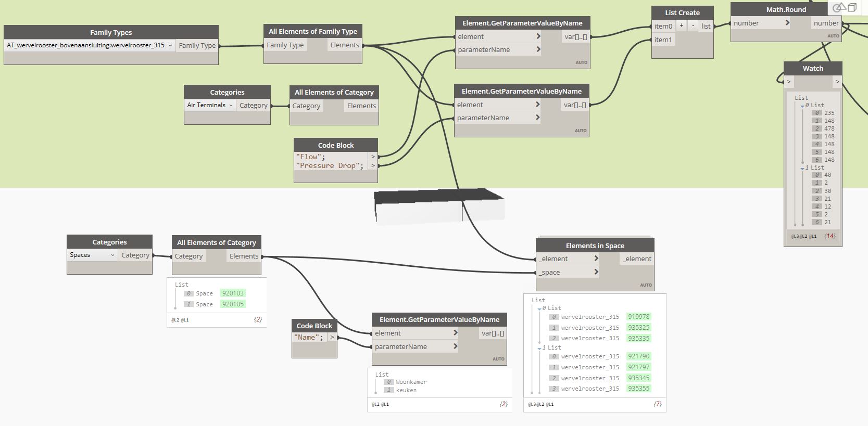Screen dimensions: 868x426
Task: Collapse '0 List' in the Watch node
Action: click(x=802, y=106)
